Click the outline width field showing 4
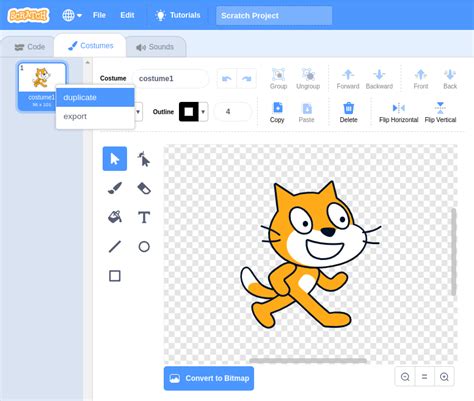The width and height of the screenshot is (474, 401). coord(232,111)
